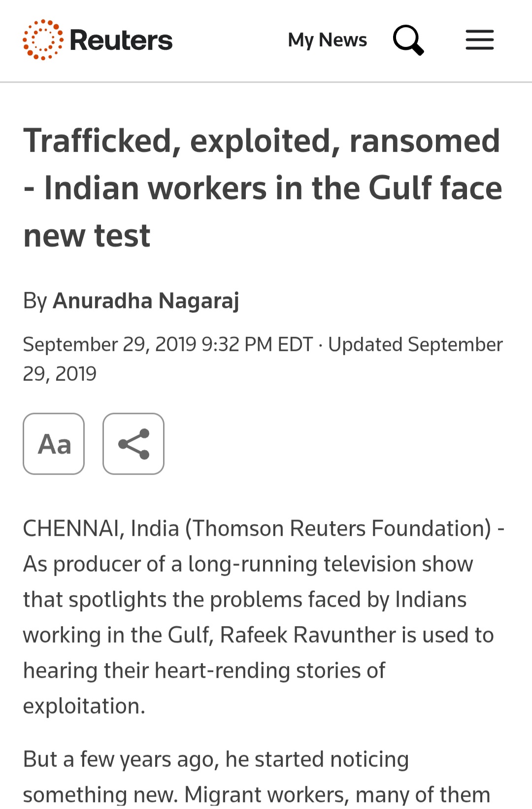Open the search magnifying glass
The width and height of the screenshot is (532, 809).
(408, 40)
